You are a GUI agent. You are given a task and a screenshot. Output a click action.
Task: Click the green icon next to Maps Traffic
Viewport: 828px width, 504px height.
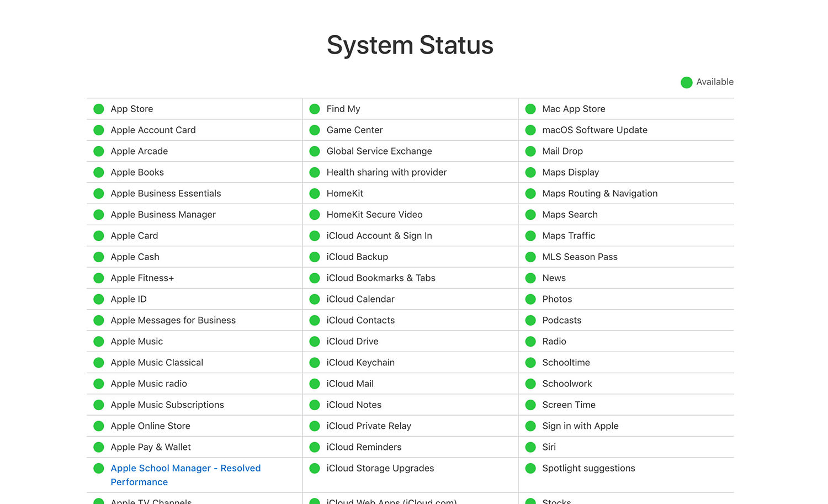point(530,236)
